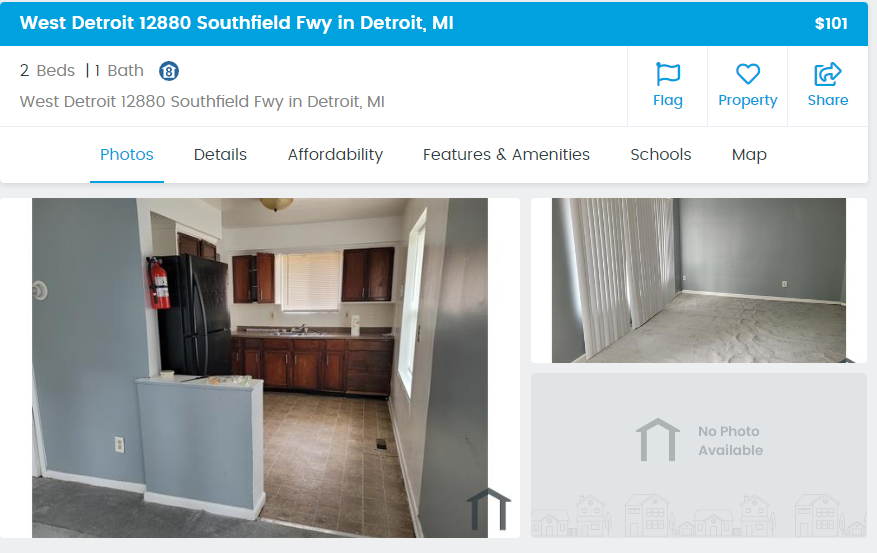Open the large kitchen photo
877x553 pixels.
260,368
